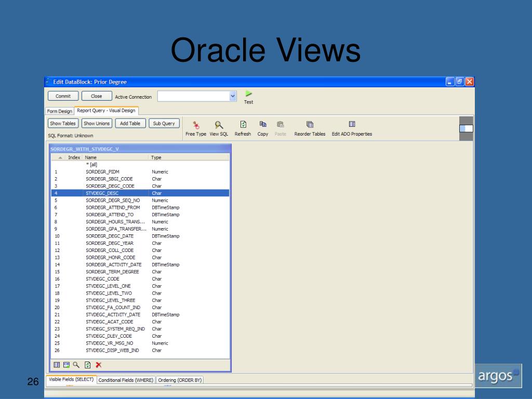Select field STVDEGC_VR_MSG_NO
532x399 pixels.
point(140,343)
